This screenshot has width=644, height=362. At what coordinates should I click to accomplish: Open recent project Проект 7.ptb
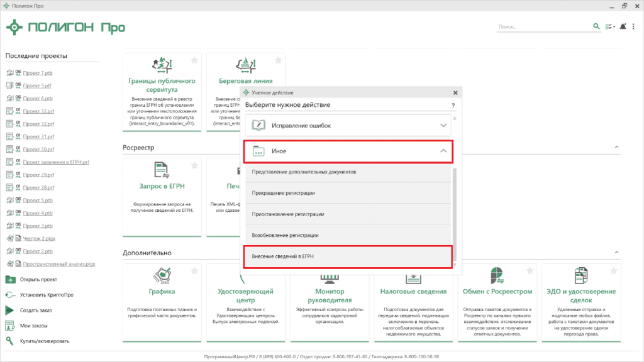(38, 73)
